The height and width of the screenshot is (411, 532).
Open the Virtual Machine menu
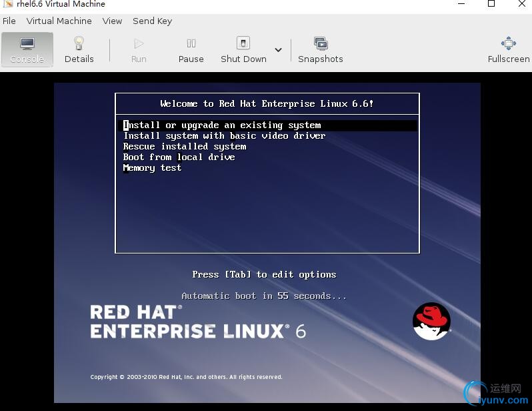click(59, 21)
